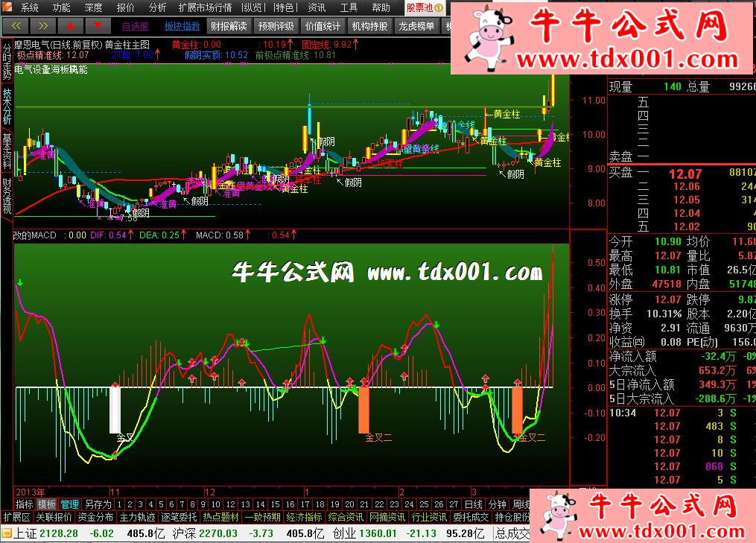Switch to the 财务透视 side tab
The image size is (756, 543).
click(x=7, y=197)
